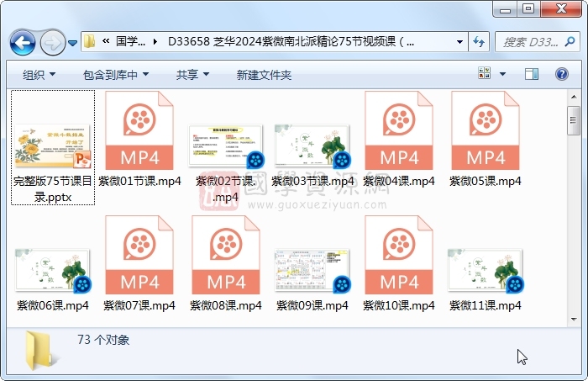Viewport: 588px width, 381px height.
Task: Click the scrollbar down arrow
Action: pyautogui.click(x=574, y=320)
